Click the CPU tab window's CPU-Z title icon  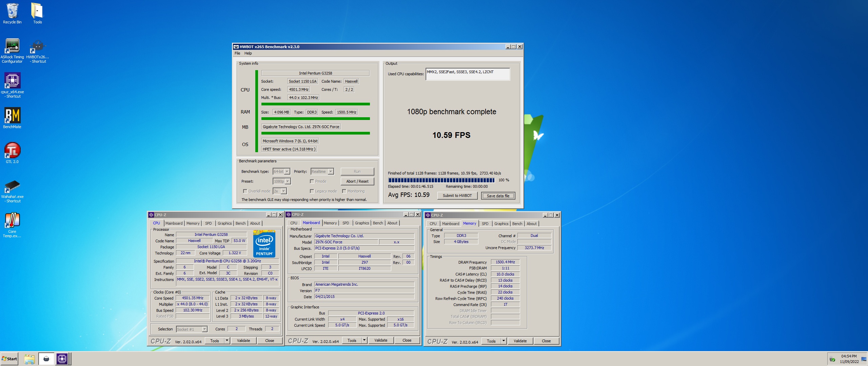point(151,215)
